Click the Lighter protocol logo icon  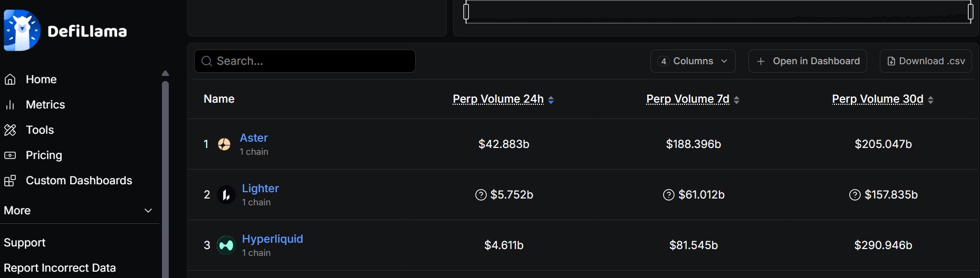(226, 195)
